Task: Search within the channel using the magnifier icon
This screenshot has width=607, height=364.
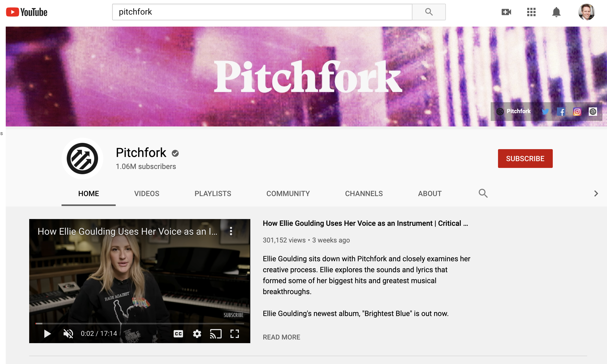Action: [483, 193]
